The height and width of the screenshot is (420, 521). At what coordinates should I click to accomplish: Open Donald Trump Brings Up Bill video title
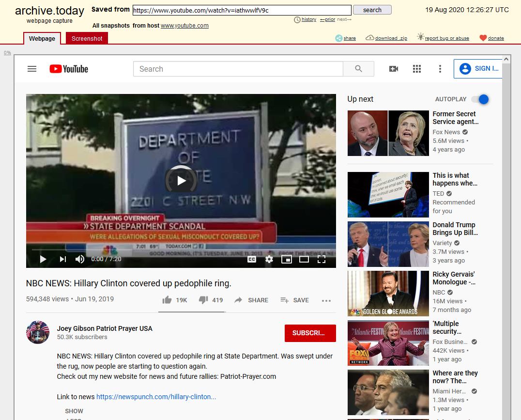(455, 229)
